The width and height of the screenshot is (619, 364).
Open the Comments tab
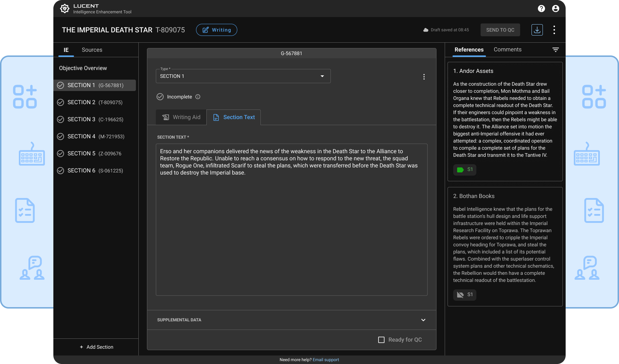pos(508,50)
